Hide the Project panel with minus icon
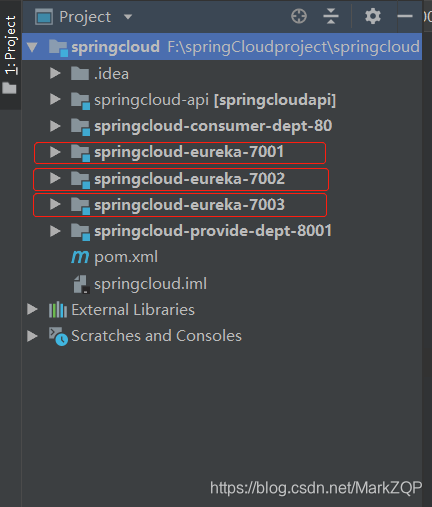This screenshot has height=507, width=432. pyautogui.click(x=405, y=16)
